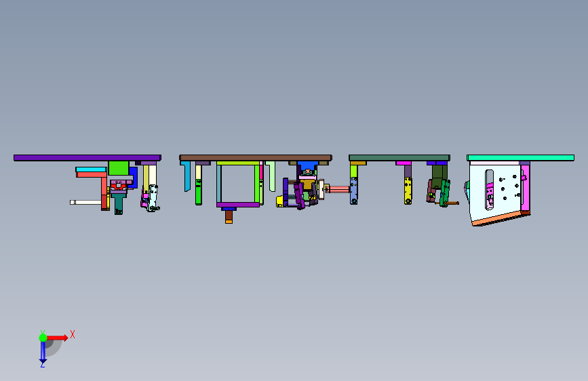Click the blue Z axis of the triad
This screenshot has width=588, height=381.
click(43, 353)
